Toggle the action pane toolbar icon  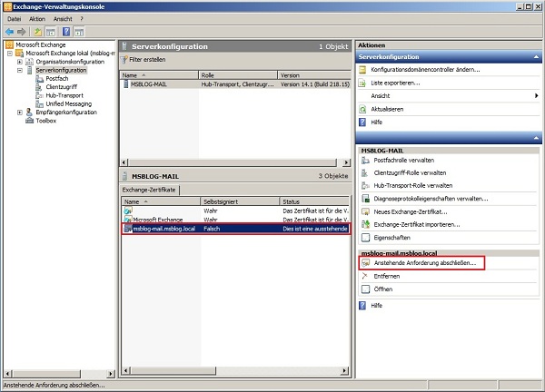pyautogui.click(x=79, y=33)
